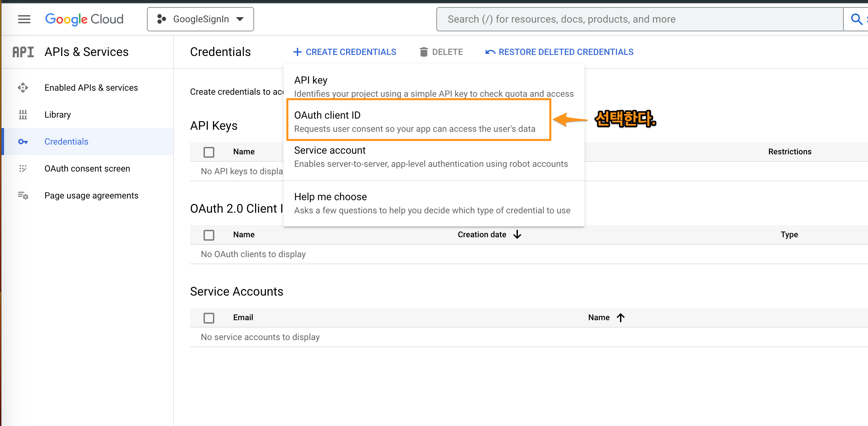Click the API logo beside APIs & Services
Viewport: 868px width, 426px height.
23,52
